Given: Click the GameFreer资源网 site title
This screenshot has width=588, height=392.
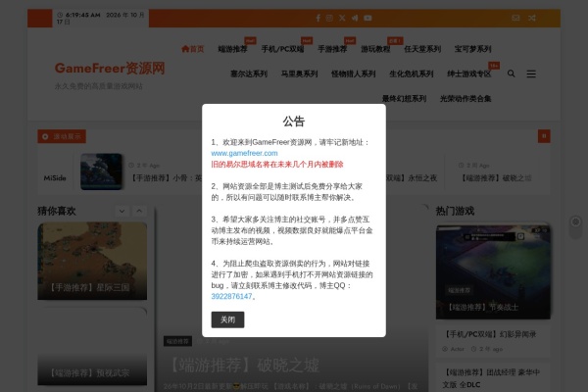Looking at the screenshot, I should tap(110, 69).
